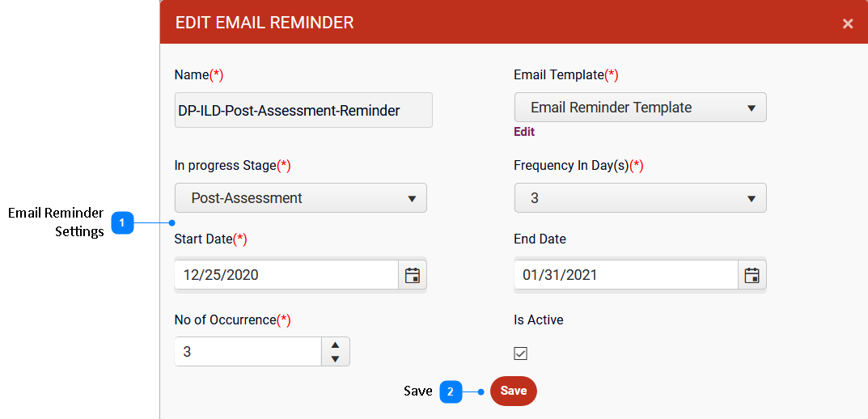Image resolution: width=868 pixels, height=419 pixels.
Task: Expand the Email Template dropdown
Action: coord(641,108)
